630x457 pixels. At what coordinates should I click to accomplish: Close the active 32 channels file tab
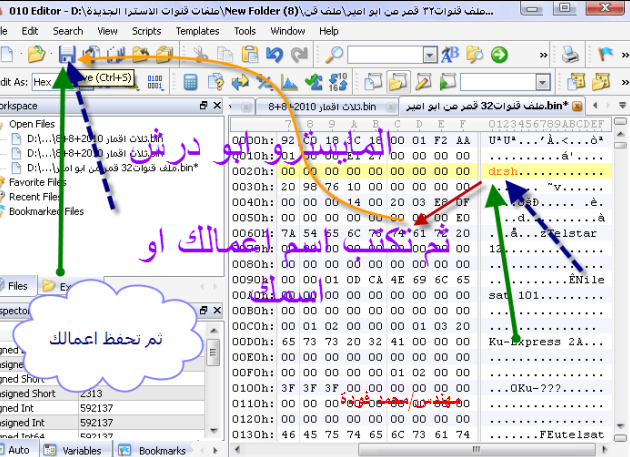click(577, 107)
